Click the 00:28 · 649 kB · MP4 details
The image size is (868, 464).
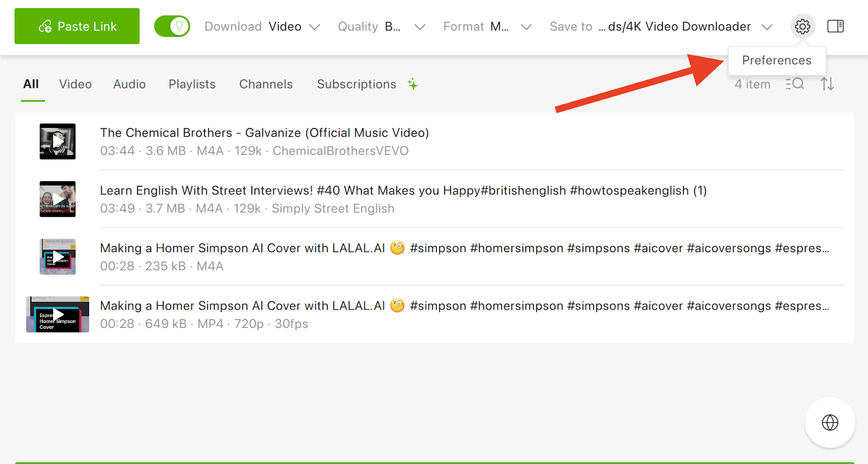coord(204,324)
